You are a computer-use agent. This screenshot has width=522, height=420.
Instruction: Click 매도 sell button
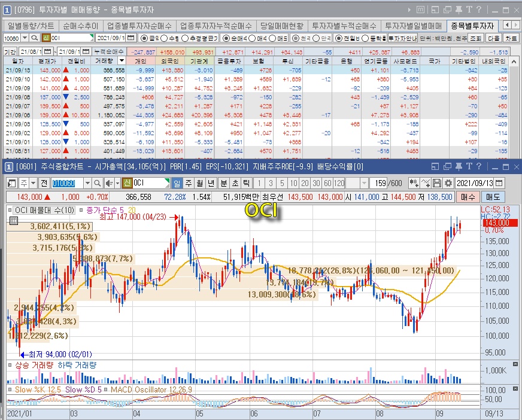pos(493,197)
